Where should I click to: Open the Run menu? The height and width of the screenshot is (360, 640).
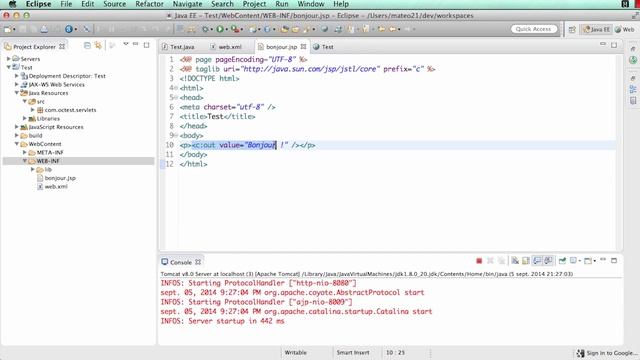[282, 4]
